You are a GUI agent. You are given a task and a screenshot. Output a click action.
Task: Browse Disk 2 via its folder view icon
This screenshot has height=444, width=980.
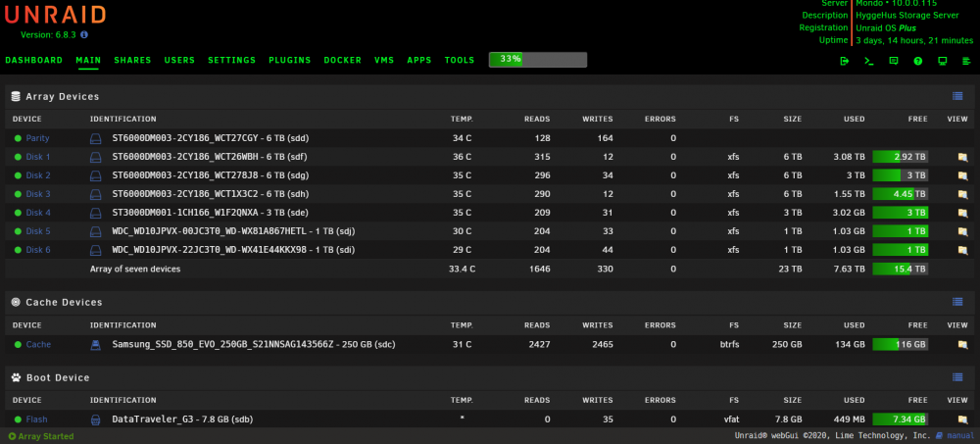point(962,175)
